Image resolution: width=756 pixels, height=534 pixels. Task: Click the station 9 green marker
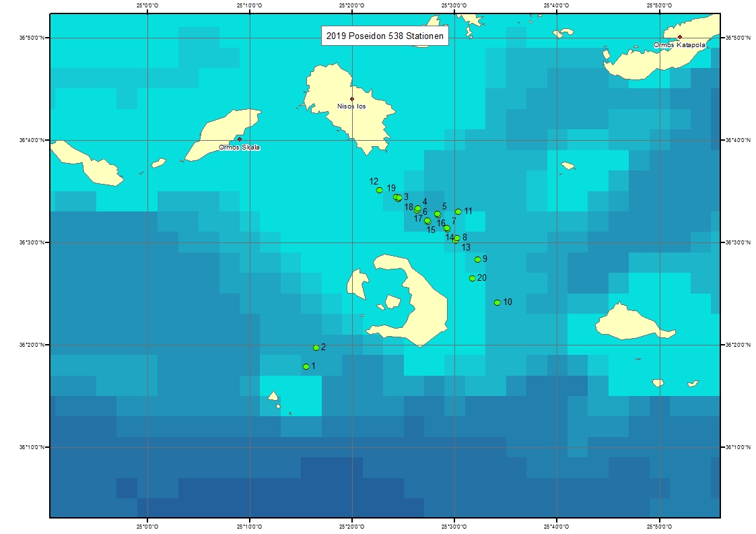tap(478, 259)
